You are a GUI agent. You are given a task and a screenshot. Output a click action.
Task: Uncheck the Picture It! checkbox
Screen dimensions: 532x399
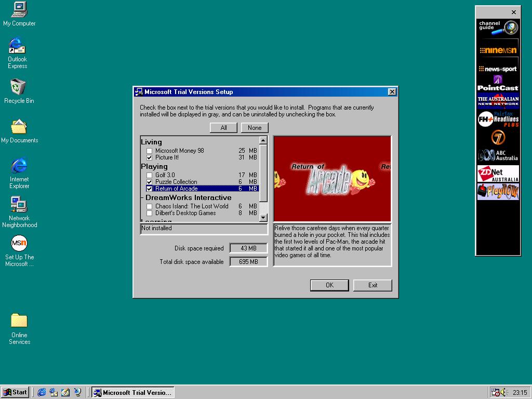(149, 157)
